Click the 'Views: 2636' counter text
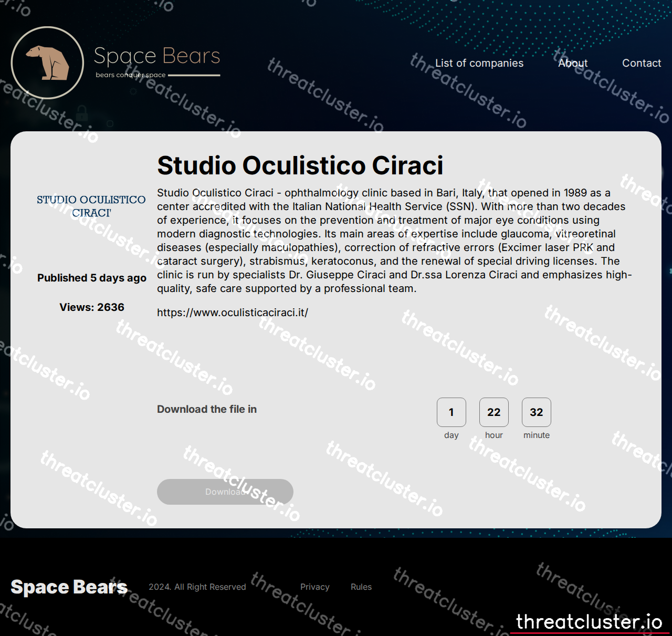The image size is (672, 636). pyautogui.click(x=92, y=307)
